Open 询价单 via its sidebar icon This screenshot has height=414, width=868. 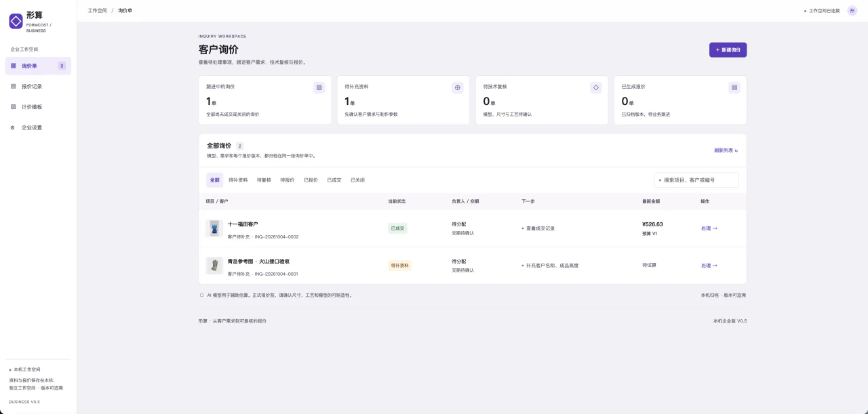(x=14, y=66)
